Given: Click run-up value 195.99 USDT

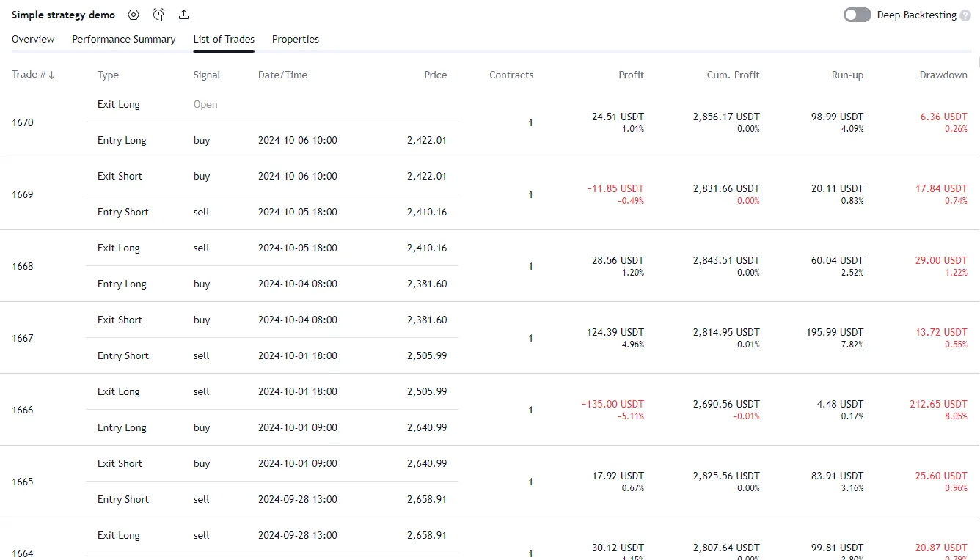Looking at the screenshot, I should pos(835,332).
